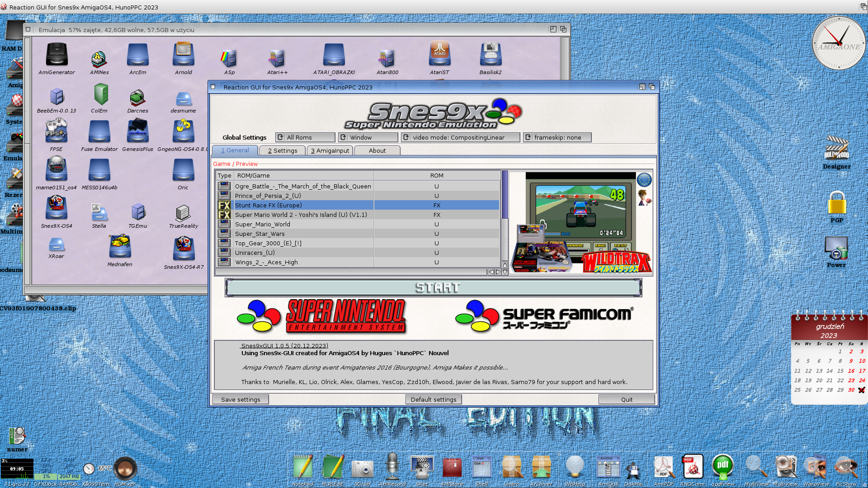Select the Prince_of_Persia_2_(U) row

tap(358, 196)
